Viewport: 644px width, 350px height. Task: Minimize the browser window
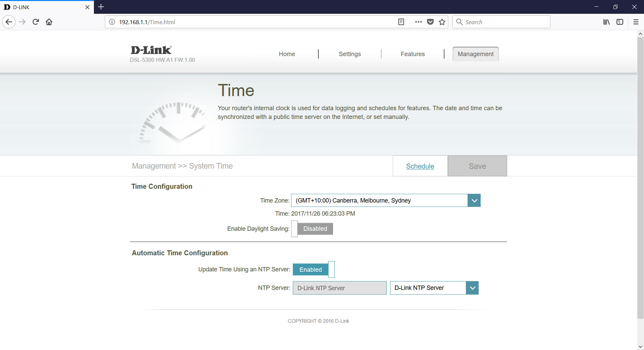596,7
